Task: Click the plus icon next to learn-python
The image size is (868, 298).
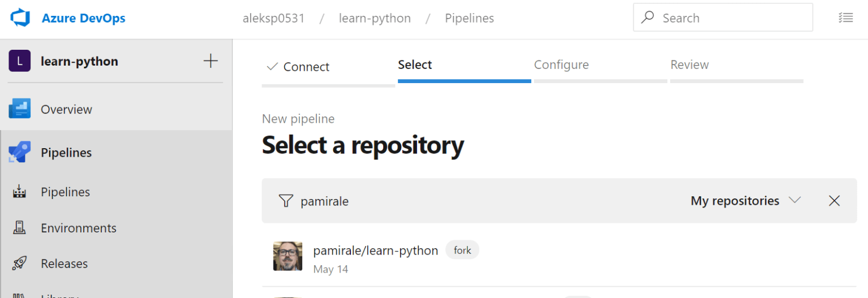Action: 210,61
